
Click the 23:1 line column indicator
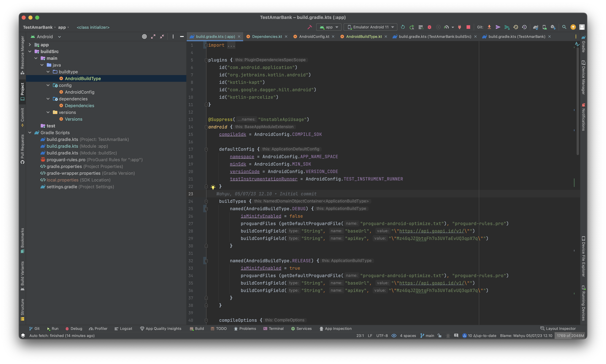click(x=360, y=336)
